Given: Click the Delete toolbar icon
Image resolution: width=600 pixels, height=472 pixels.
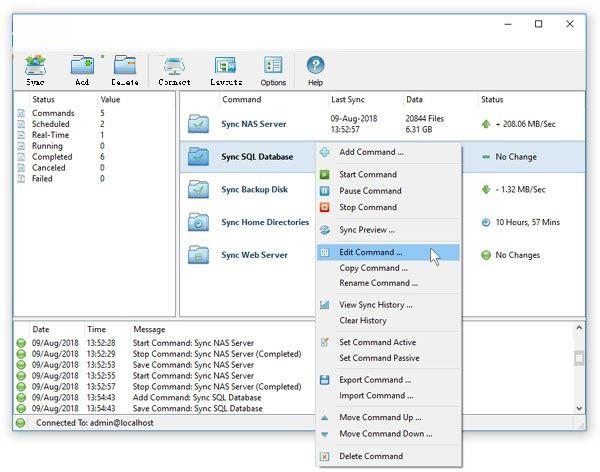Looking at the screenshot, I should (x=125, y=69).
